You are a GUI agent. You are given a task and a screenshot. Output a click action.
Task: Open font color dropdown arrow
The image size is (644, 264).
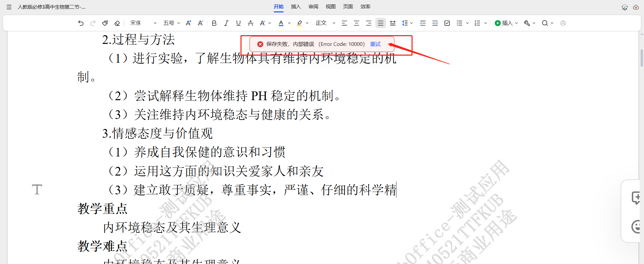(289, 23)
